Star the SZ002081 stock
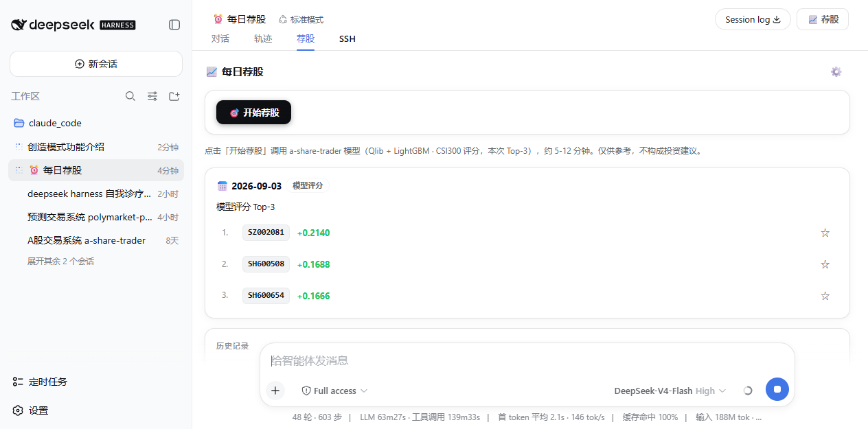 (825, 233)
